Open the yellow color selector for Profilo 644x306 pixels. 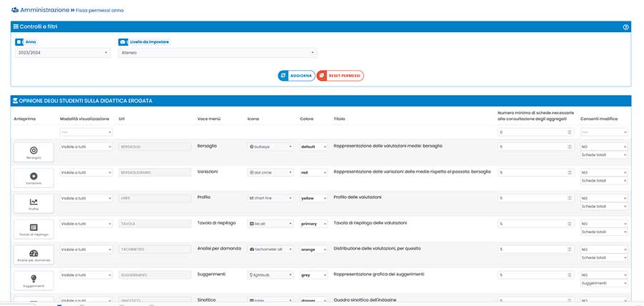point(313,197)
